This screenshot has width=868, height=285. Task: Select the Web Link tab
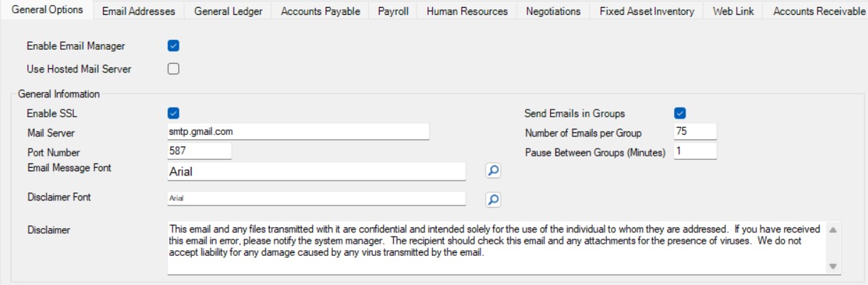733,11
